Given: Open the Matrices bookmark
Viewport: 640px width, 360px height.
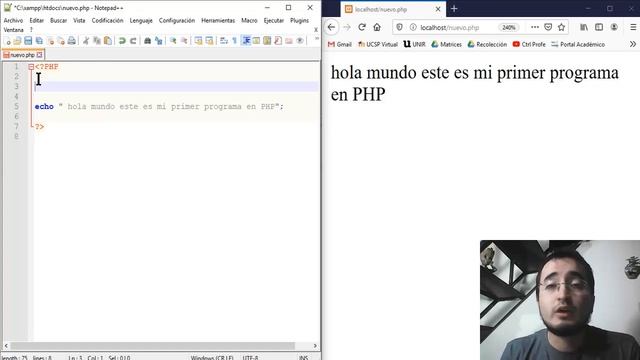Looking at the screenshot, I should 446,44.
